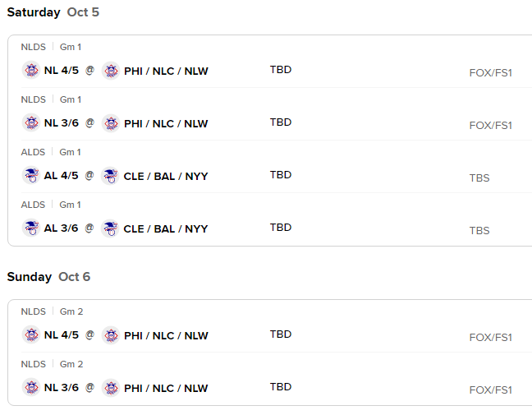Open PHI / NLC / NLW link Sunday Gm 2 NL 3/6
Screen dimensions: 532x415
tap(166, 388)
